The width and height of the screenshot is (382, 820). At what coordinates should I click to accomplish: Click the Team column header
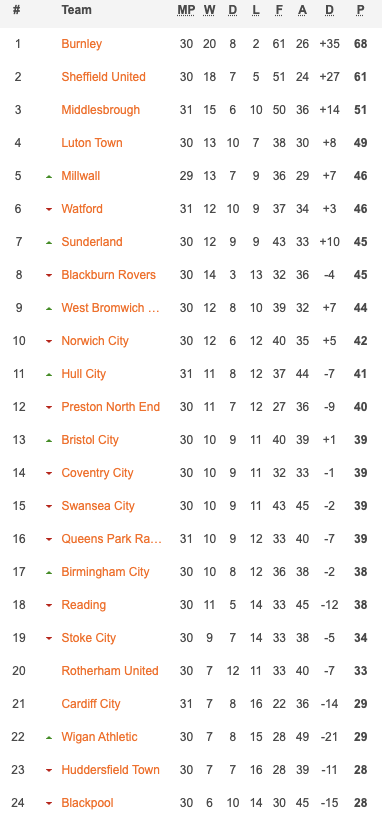tap(76, 10)
